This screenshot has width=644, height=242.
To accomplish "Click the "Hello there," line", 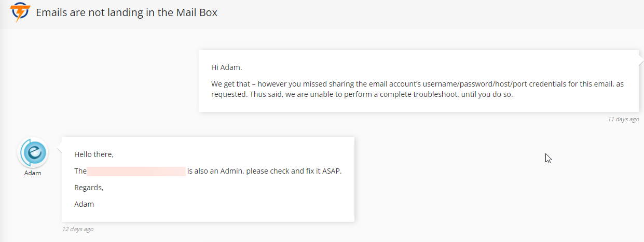I will pos(94,154).
